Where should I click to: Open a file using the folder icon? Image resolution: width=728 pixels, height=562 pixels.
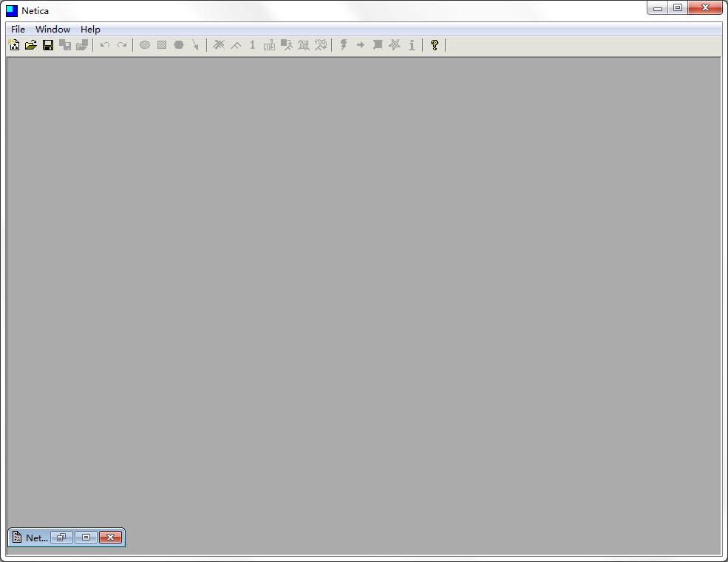click(x=31, y=45)
